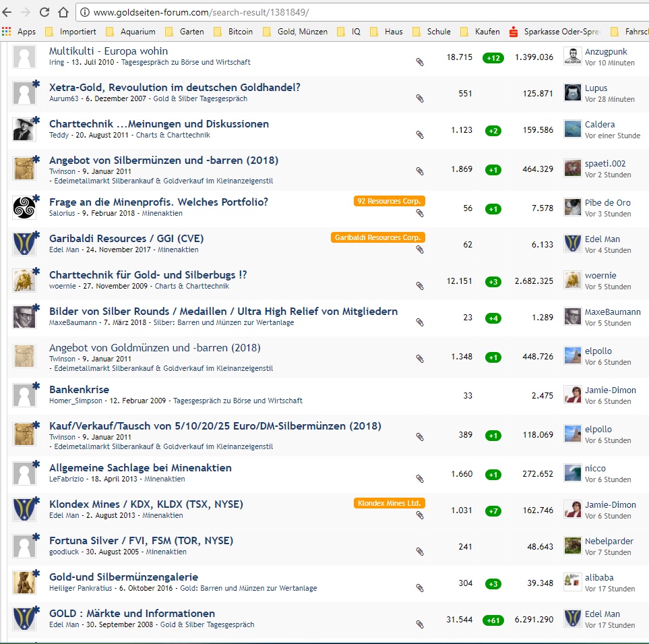649x644 pixels.
Task: Click last poster Anzugpunk avatar
Action: pyautogui.click(x=572, y=57)
